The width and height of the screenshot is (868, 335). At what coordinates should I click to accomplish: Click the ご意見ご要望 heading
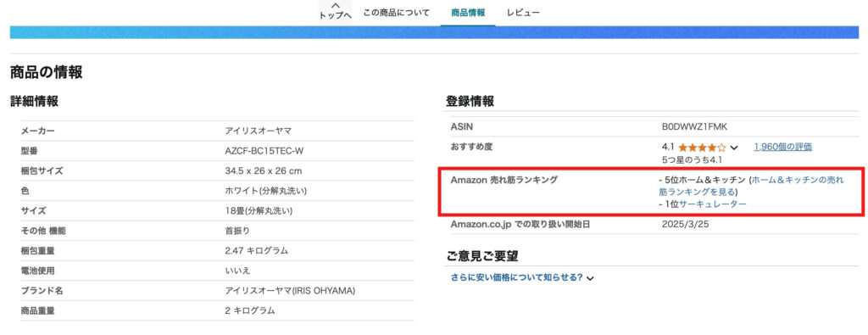click(x=482, y=255)
